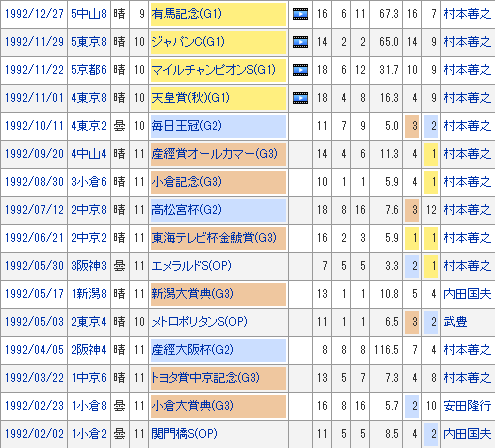Open the 3阪神3 meeting link
495x448 pixels.
[89, 266]
